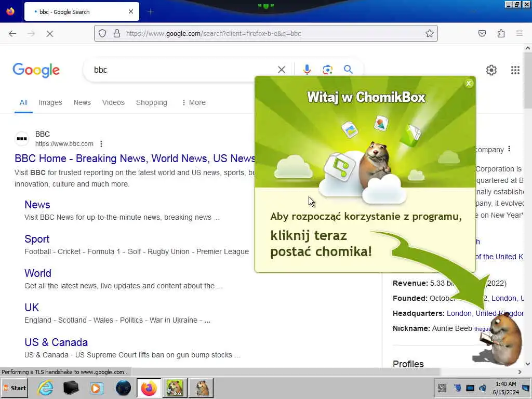Open the media player taskbar icon
Viewport: 532px width, 399px height.
[97, 388]
